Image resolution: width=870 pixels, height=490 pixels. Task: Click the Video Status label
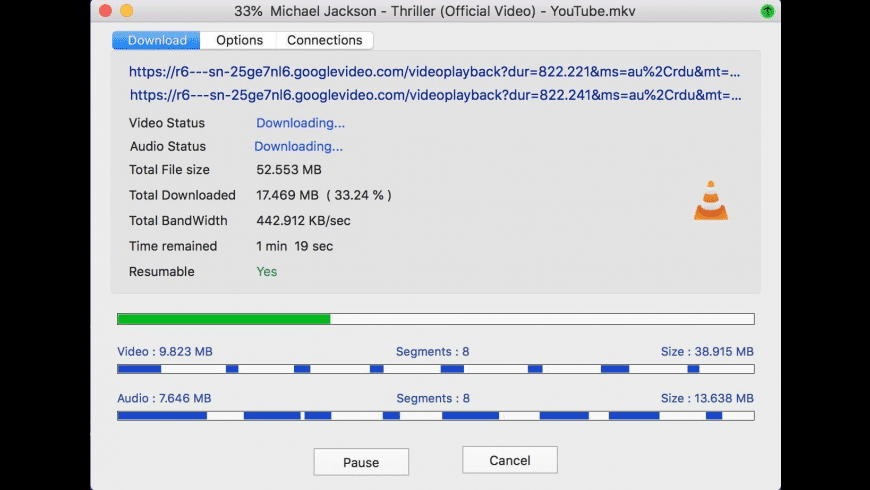(x=166, y=123)
